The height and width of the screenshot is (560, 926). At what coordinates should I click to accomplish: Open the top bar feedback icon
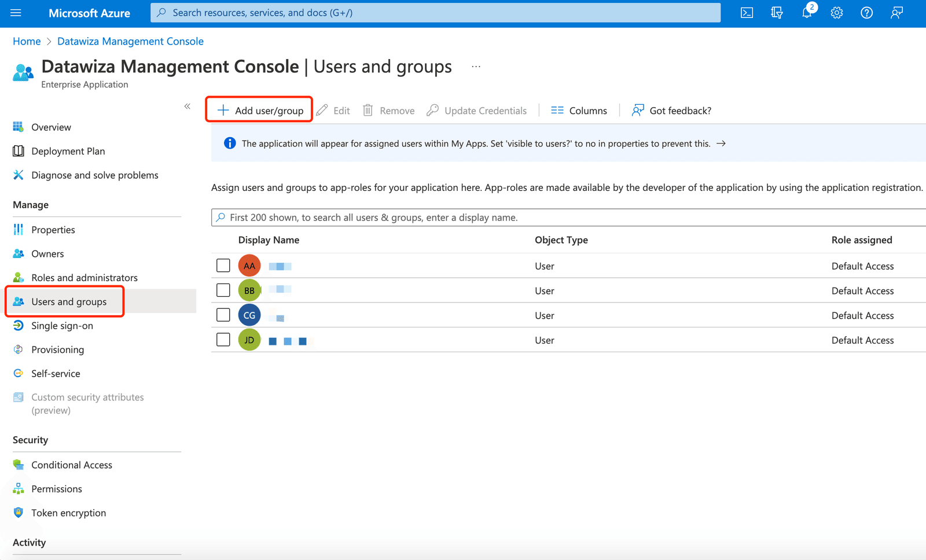coord(896,13)
